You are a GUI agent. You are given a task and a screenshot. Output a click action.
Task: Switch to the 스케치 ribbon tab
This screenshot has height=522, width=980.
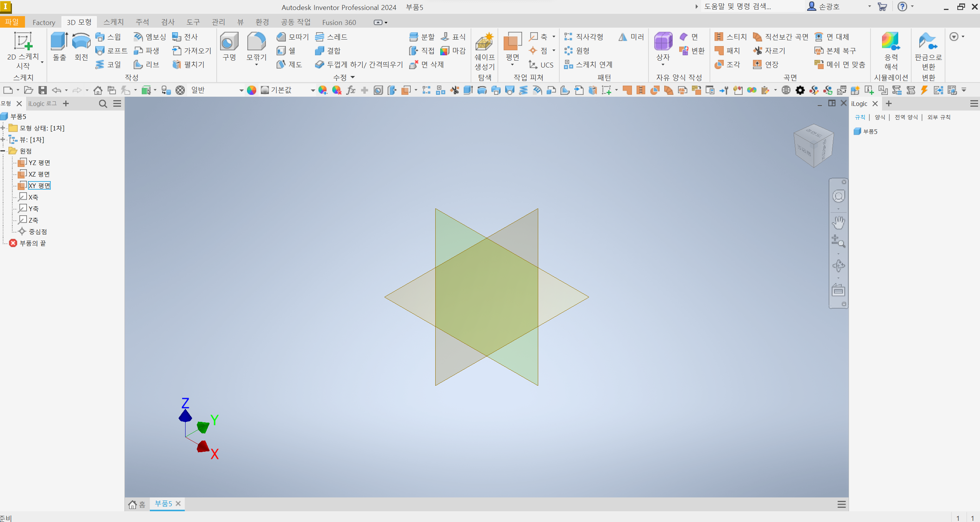click(x=113, y=22)
